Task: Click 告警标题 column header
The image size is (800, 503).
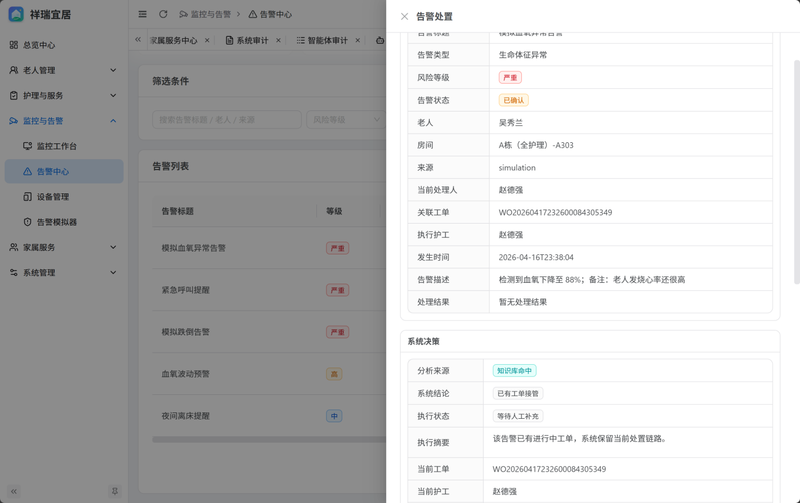Action: (x=178, y=211)
